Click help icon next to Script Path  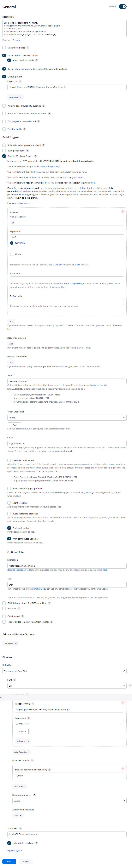[x=21, y=828]
